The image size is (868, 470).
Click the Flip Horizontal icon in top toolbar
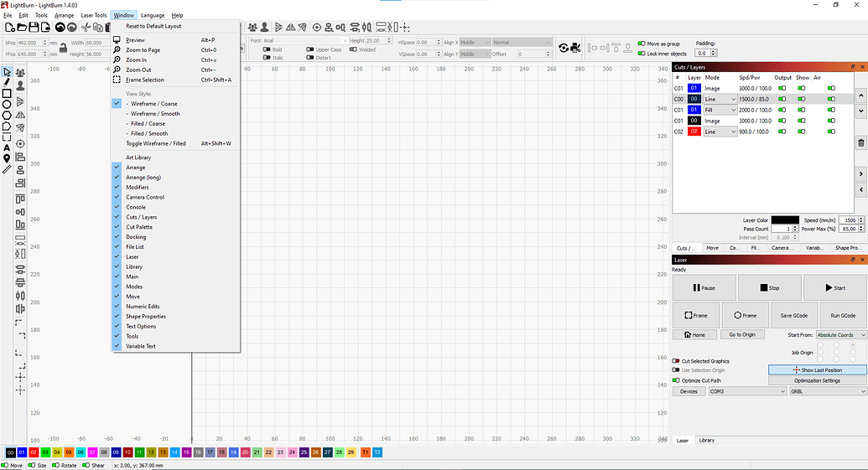tap(291, 27)
